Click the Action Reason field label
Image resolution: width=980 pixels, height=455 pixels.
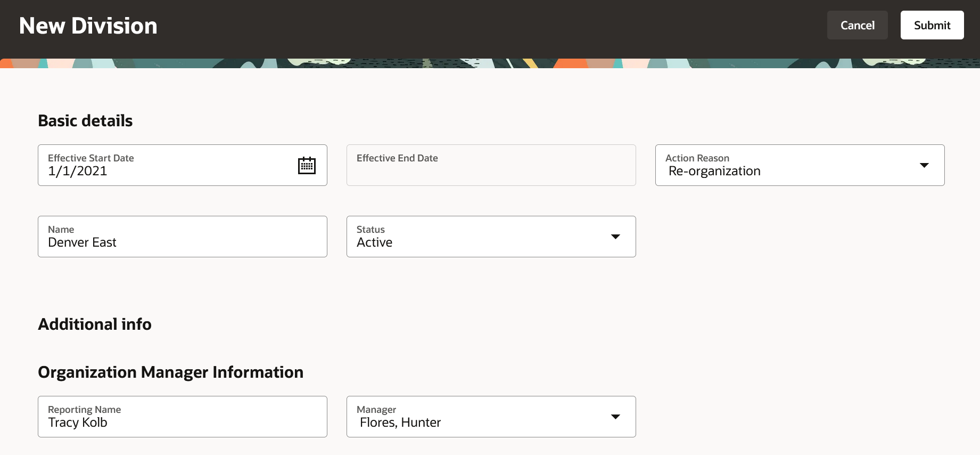(x=697, y=158)
